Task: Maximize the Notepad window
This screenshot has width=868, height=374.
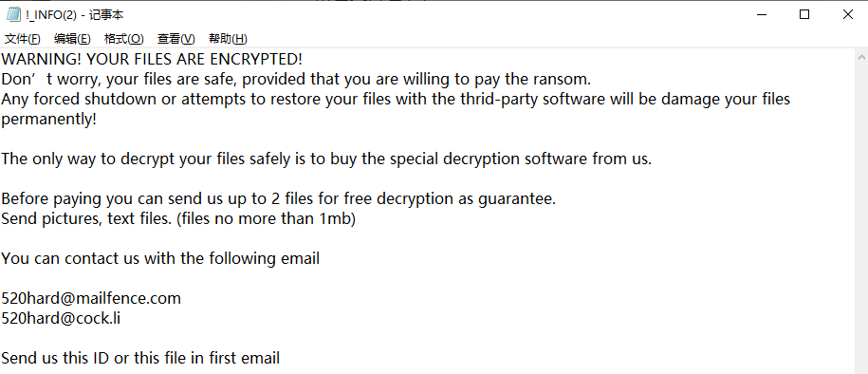Action: (804, 15)
